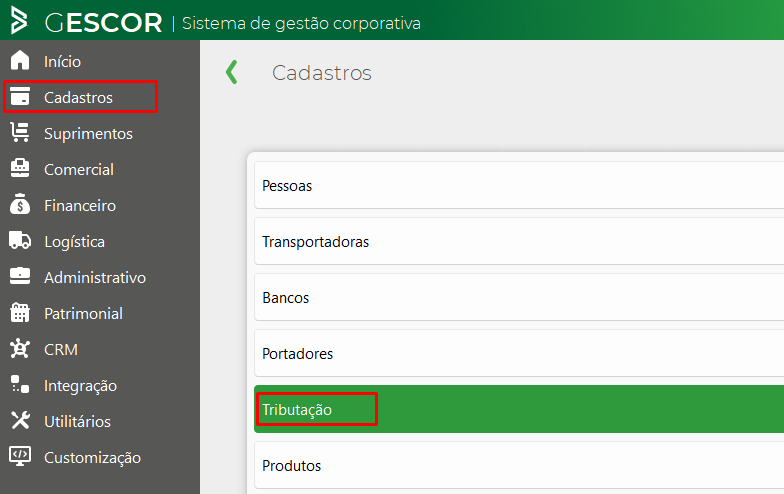Open the Customização menu label
784x494 pixels.
coord(92,458)
